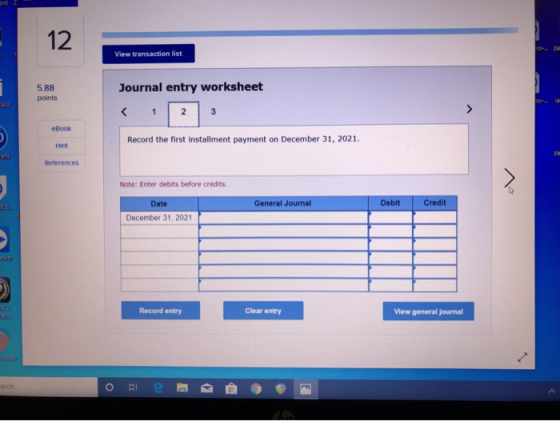The width and height of the screenshot is (560, 421).
Task: Open View general journal
Action: (x=428, y=311)
